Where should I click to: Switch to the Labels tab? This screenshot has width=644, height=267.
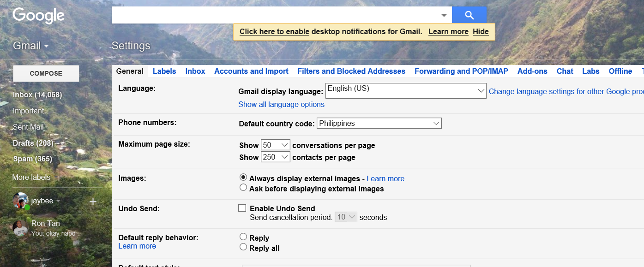[164, 71]
